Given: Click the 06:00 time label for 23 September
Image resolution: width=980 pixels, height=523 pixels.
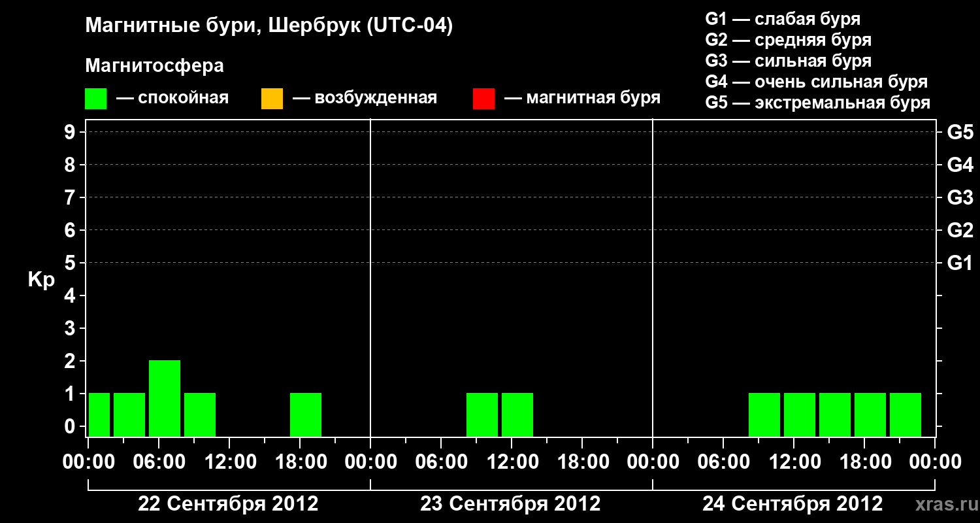Looking at the screenshot, I should pos(441,462).
